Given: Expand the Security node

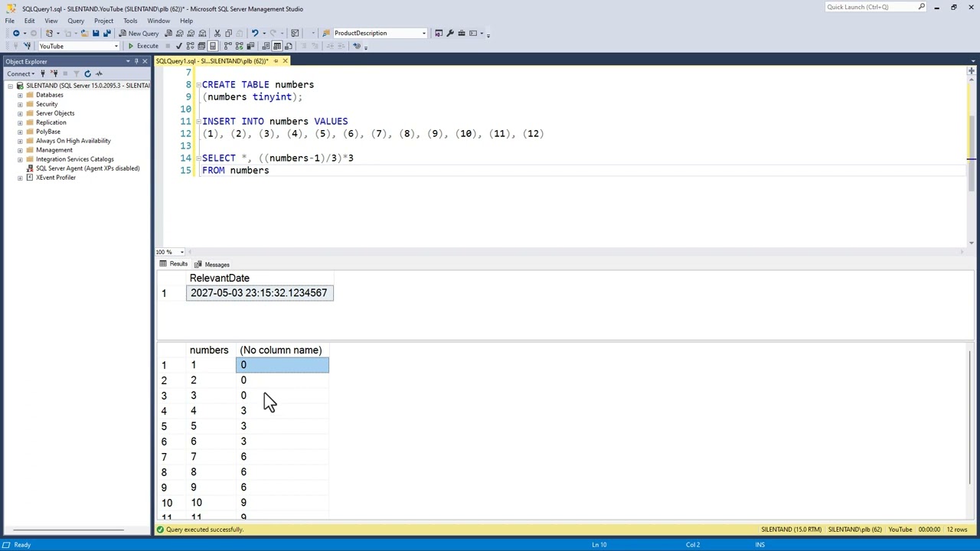Looking at the screenshot, I should (20, 104).
